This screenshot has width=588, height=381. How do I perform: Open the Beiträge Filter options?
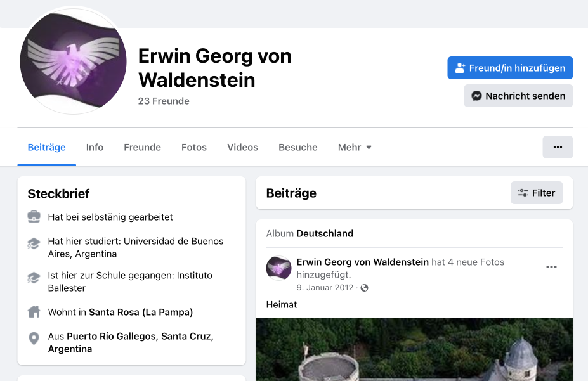(x=536, y=193)
